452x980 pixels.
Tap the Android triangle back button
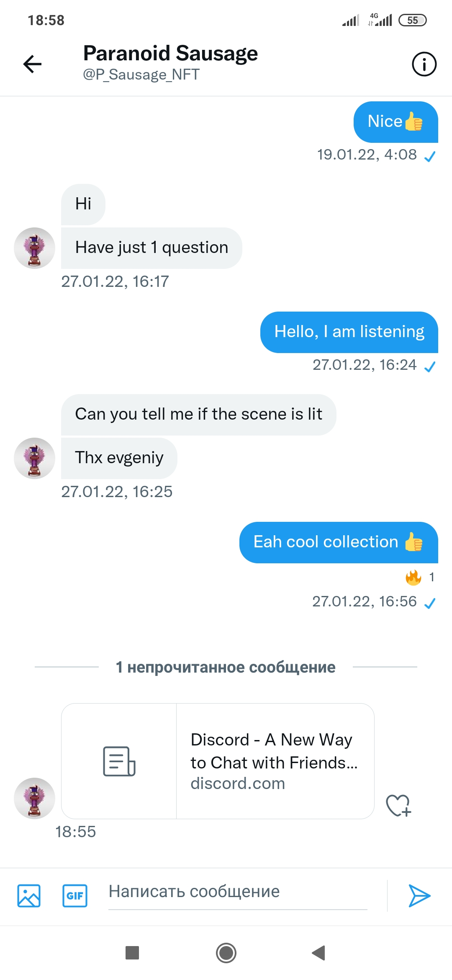click(319, 953)
